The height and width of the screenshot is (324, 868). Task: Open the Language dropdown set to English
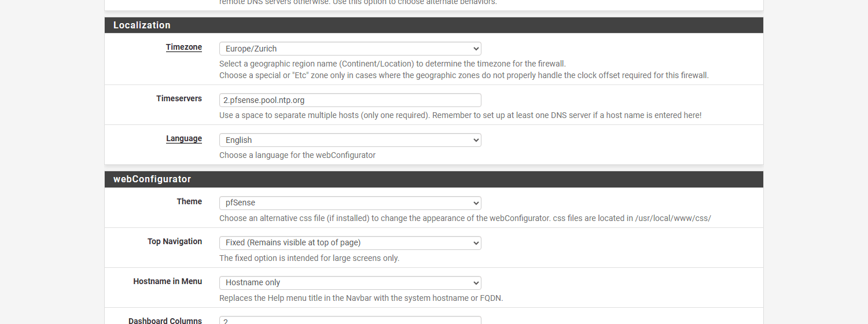click(x=350, y=140)
